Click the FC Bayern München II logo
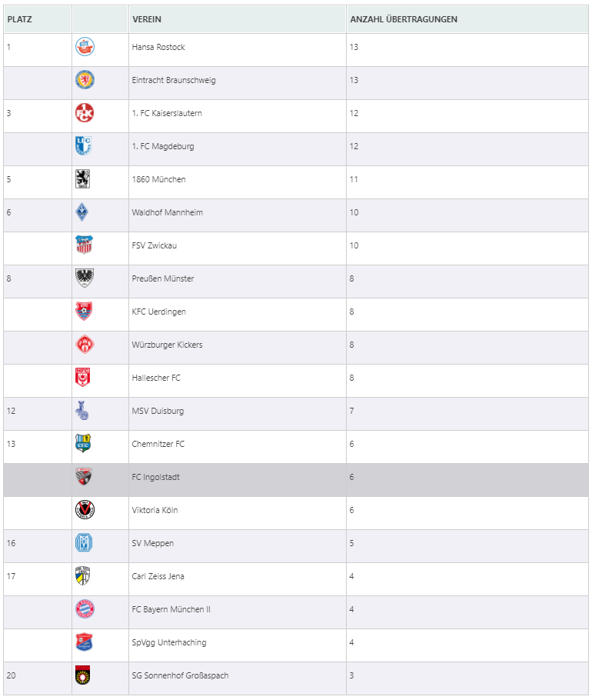 [x=85, y=609]
